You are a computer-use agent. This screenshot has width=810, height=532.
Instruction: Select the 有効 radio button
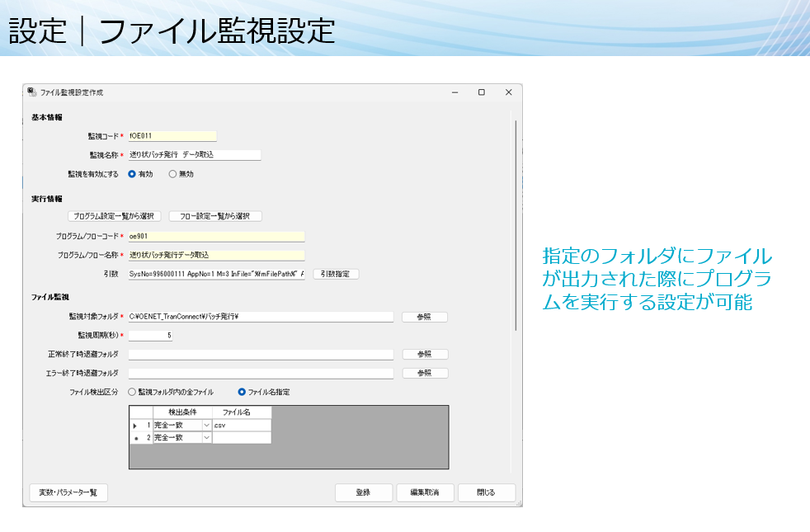(x=131, y=174)
